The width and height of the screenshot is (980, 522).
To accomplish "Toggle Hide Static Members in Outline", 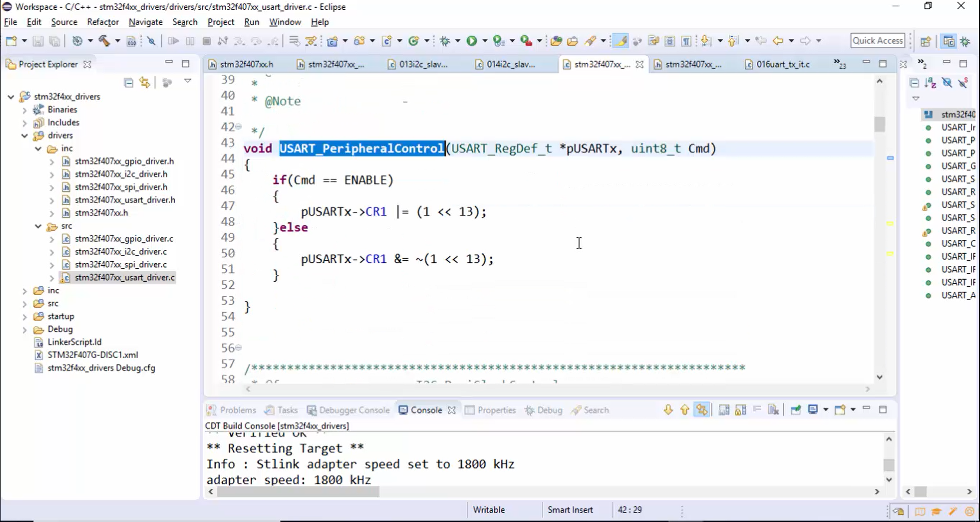I will click(963, 83).
